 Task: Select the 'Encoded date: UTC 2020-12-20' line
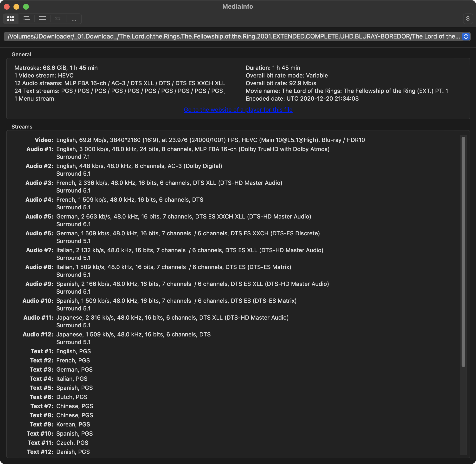point(302,99)
